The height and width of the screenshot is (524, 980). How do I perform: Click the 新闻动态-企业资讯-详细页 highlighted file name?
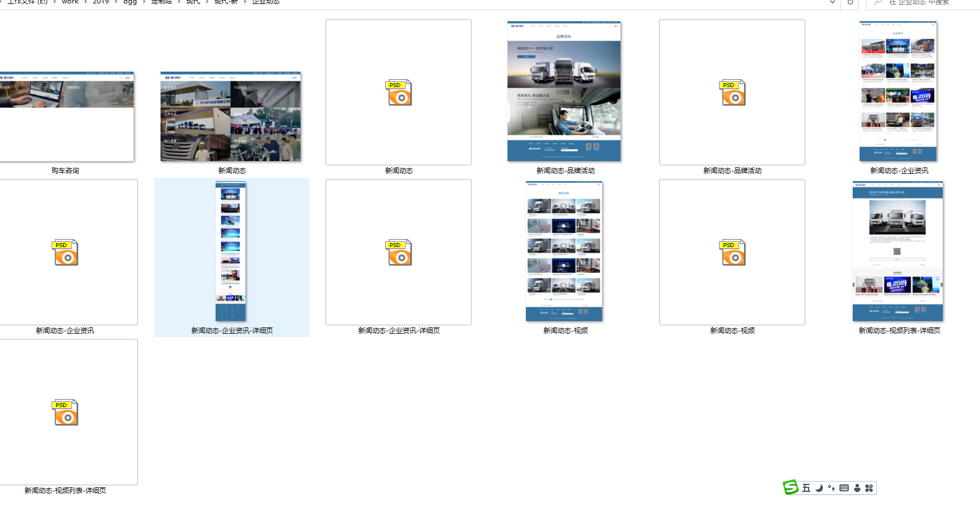pyautogui.click(x=232, y=331)
